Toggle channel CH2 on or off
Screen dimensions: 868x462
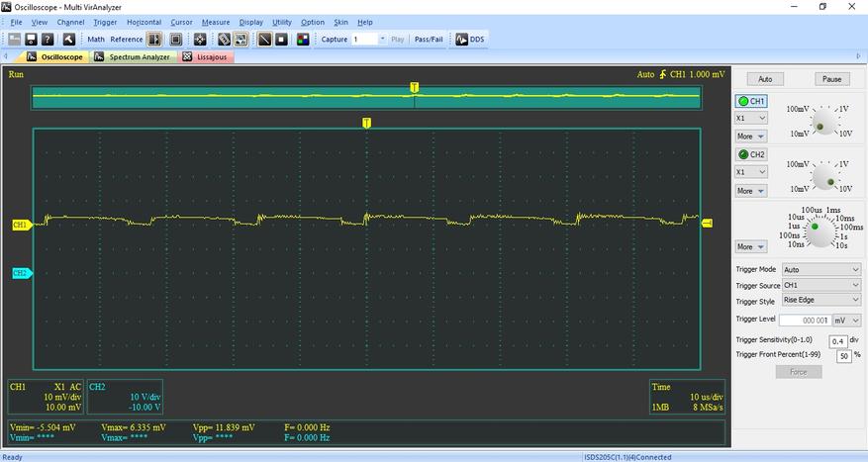click(751, 154)
